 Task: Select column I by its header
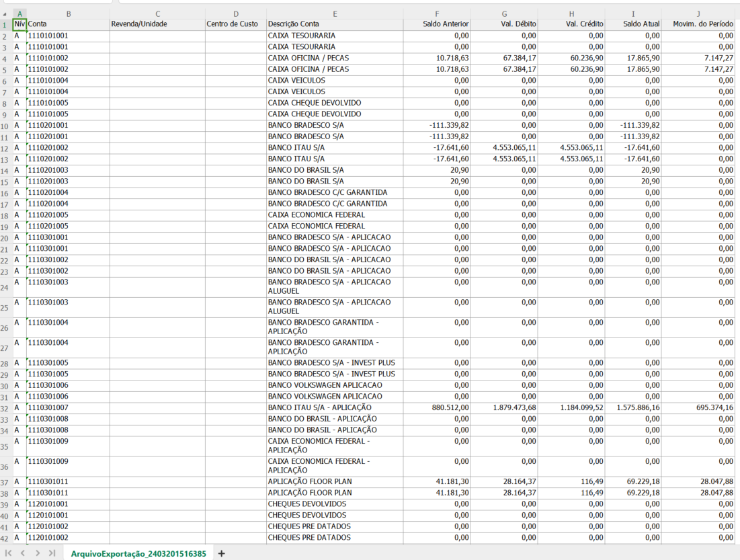point(633,14)
